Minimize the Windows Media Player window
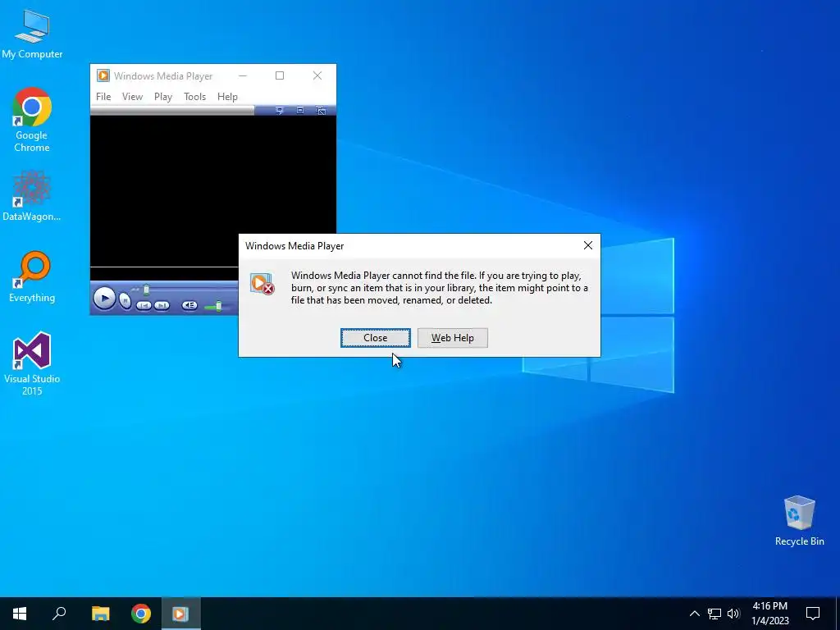The image size is (840, 630). click(x=243, y=75)
